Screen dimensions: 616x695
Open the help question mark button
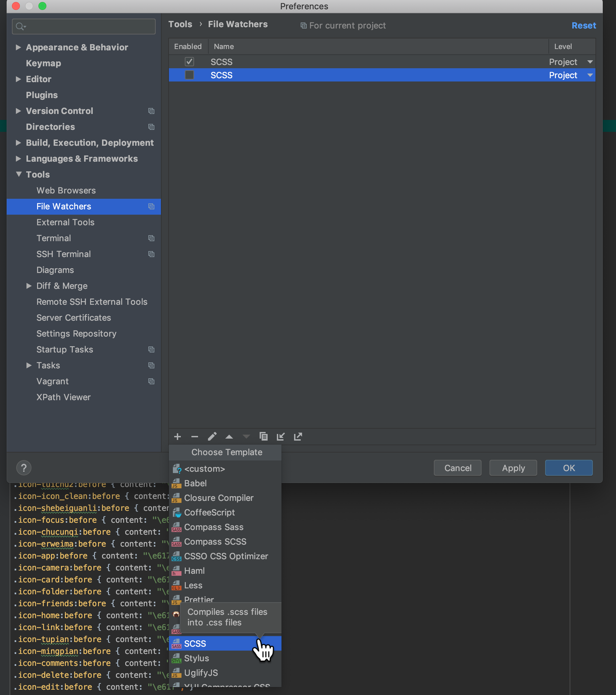(24, 468)
